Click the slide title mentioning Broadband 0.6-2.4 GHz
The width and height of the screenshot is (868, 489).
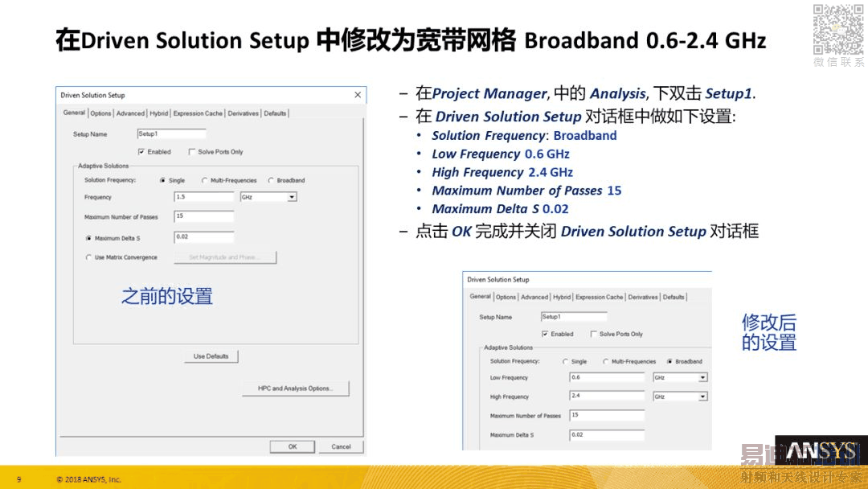[x=411, y=40]
